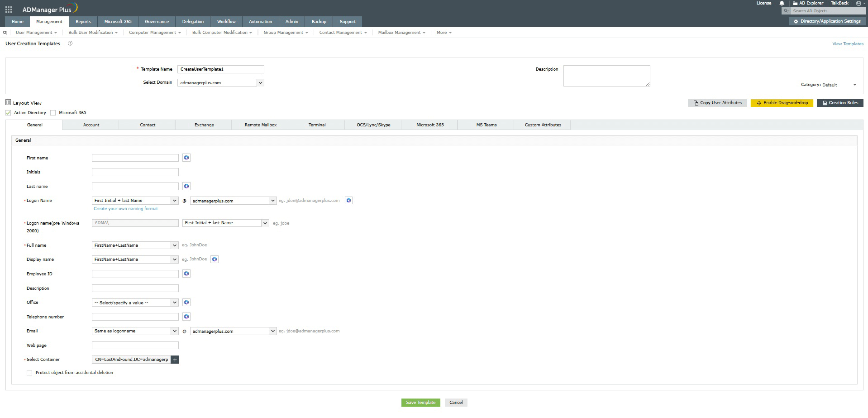Open the notifications bell icon
Screen dimensions: 868x418
point(782,3)
